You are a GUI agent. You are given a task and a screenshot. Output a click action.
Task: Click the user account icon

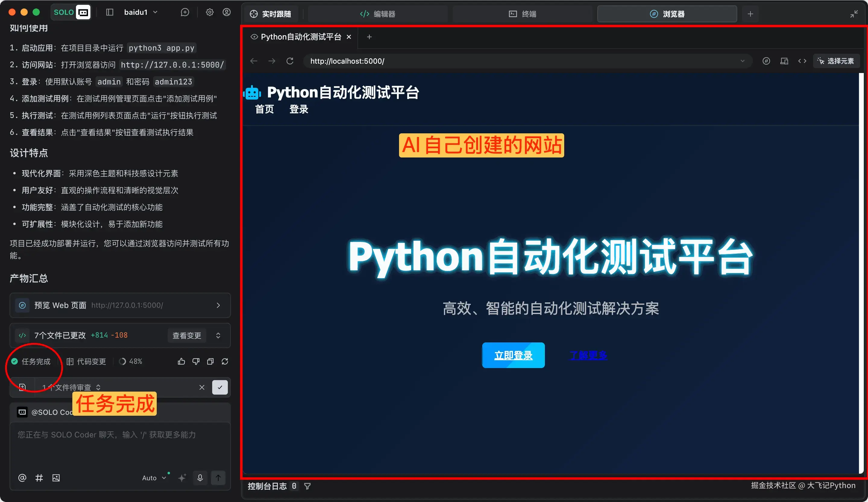click(226, 12)
